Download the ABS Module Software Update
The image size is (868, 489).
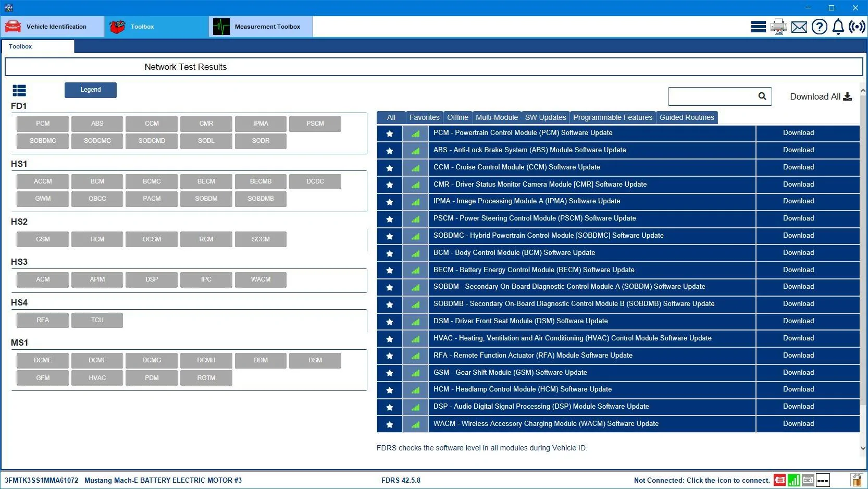pyautogui.click(x=798, y=150)
